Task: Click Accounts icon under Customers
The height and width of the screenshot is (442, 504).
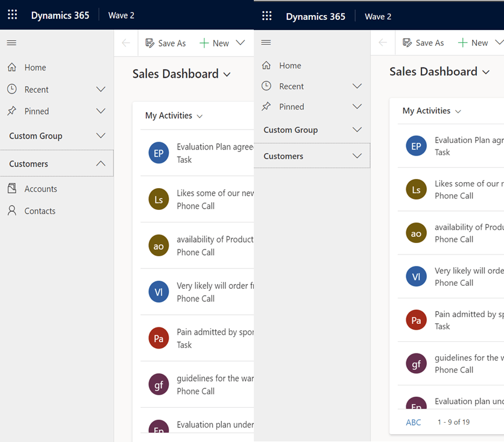Action: tap(12, 189)
